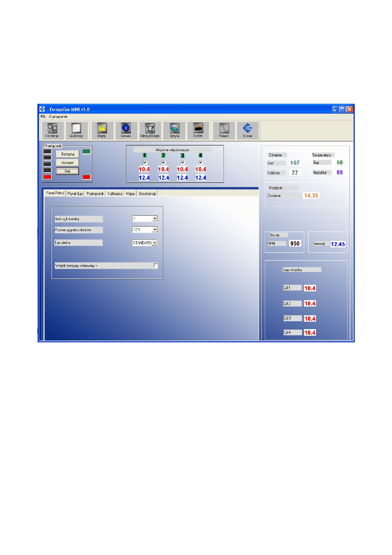Open the Języki globe icon
Viewport: 392px width, 555px height.
[x=174, y=130]
